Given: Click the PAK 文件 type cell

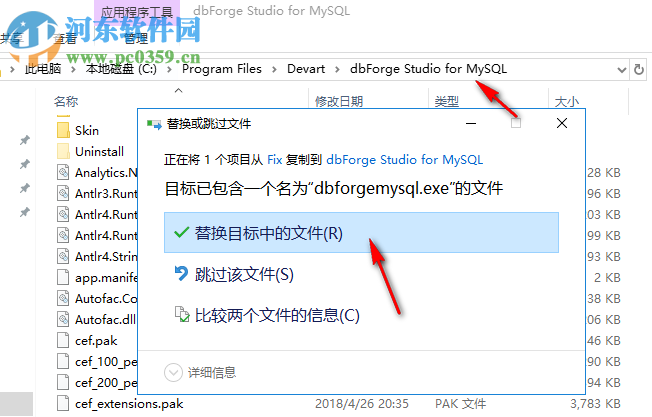Looking at the screenshot, I should tap(460, 404).
